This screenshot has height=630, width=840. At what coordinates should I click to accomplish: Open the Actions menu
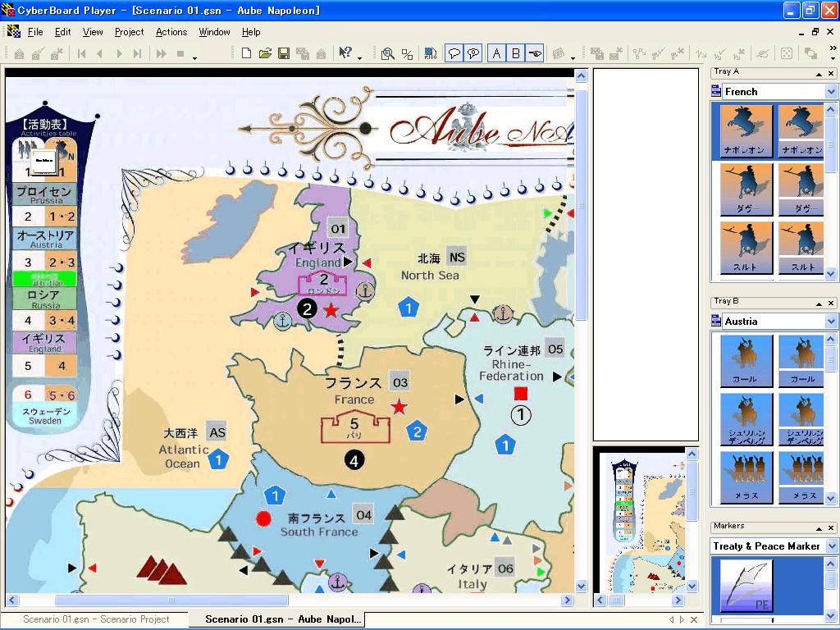[x=171, y=32]
